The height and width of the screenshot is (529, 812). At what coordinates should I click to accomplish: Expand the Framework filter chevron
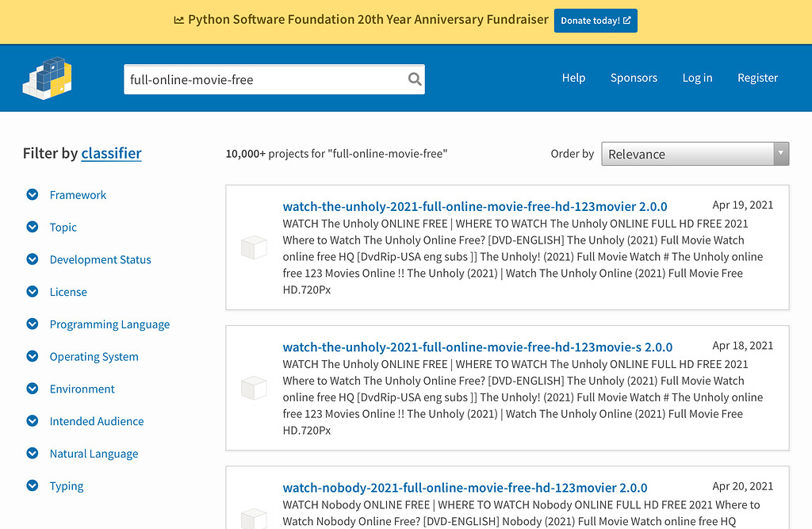32,194
